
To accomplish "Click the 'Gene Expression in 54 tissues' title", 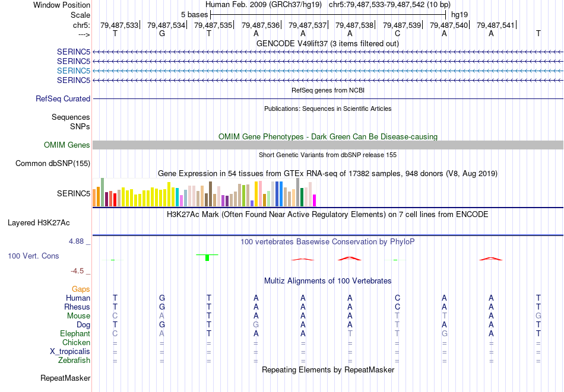I will pyautogui.click(x=328, y=174).
